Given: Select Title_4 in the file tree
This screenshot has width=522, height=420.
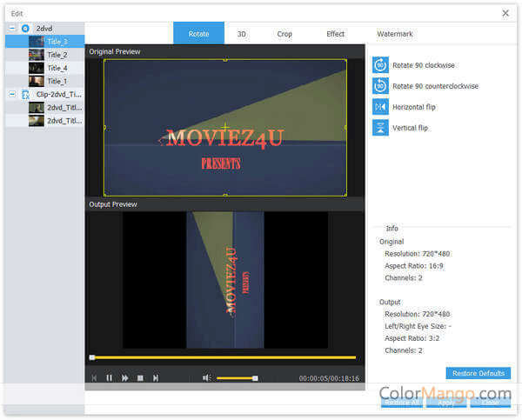Looking at the screenshot, I should click(x=57, y=68).
